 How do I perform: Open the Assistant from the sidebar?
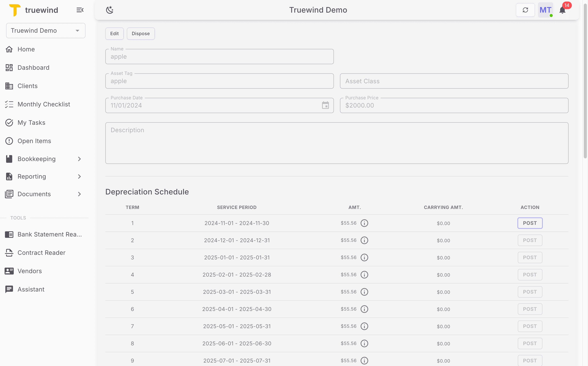[31, 289]
